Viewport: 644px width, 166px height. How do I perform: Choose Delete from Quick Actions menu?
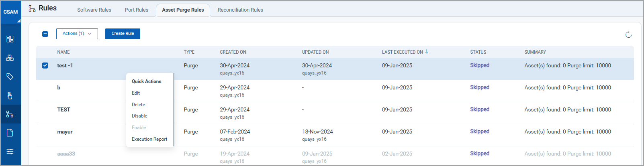(x=139, y=105)
